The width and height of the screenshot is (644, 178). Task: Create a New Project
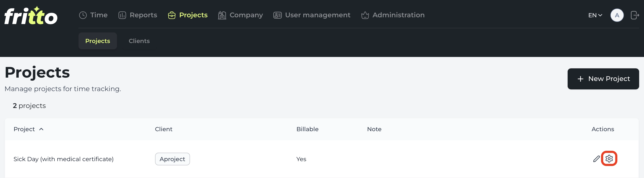click(x=603, y=79)
